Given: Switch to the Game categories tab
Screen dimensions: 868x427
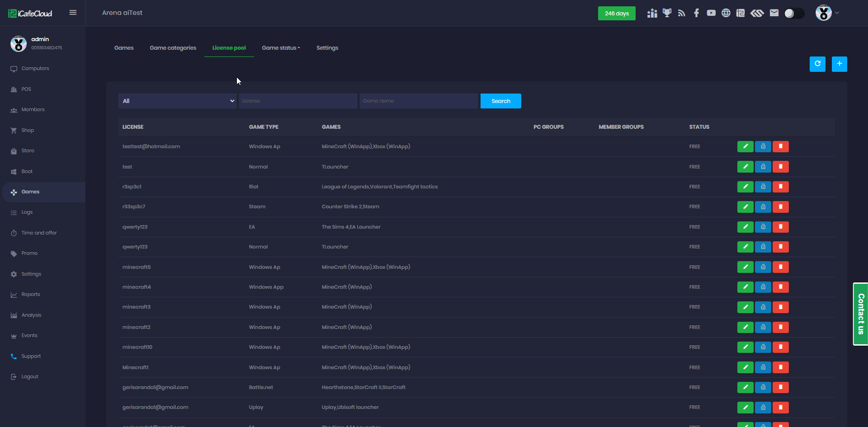Looking at the screenshot, I should [173, 48].
